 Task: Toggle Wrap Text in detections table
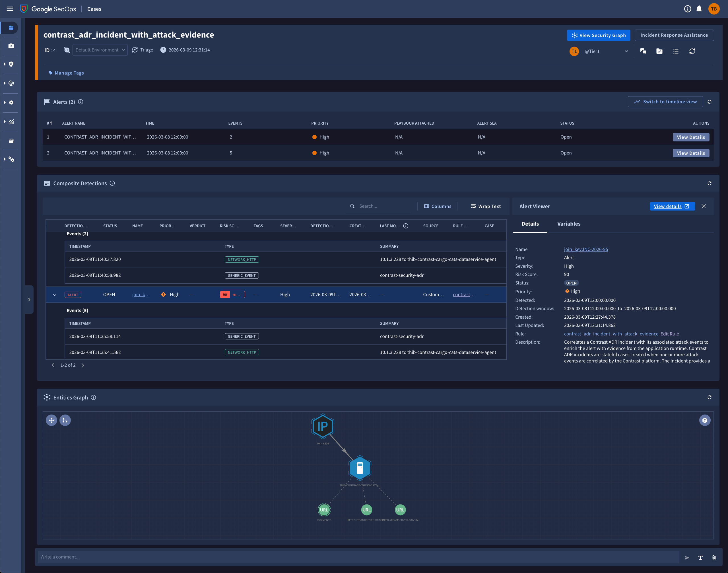pyautogui.click(x=485, y=206)
